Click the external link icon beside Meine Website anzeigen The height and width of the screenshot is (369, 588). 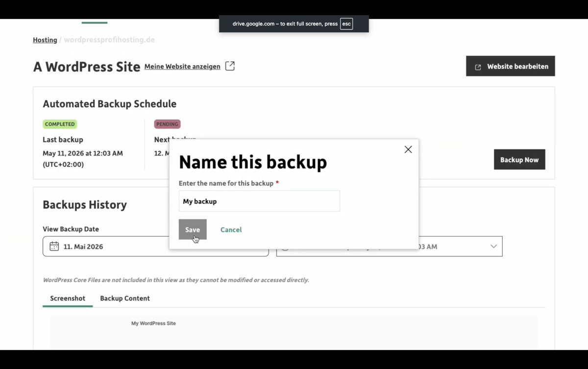pyautogui.click(x=230, y=66)
